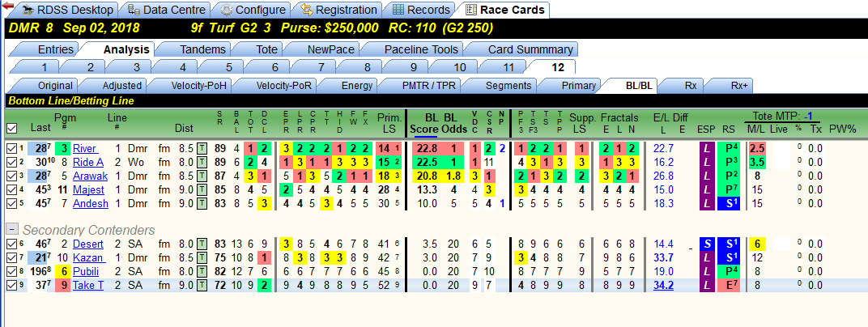This screenshot has width=868, height=327.
Task: Uncheck the Andesh row checkbox
Action: click(x=11, y=204)
